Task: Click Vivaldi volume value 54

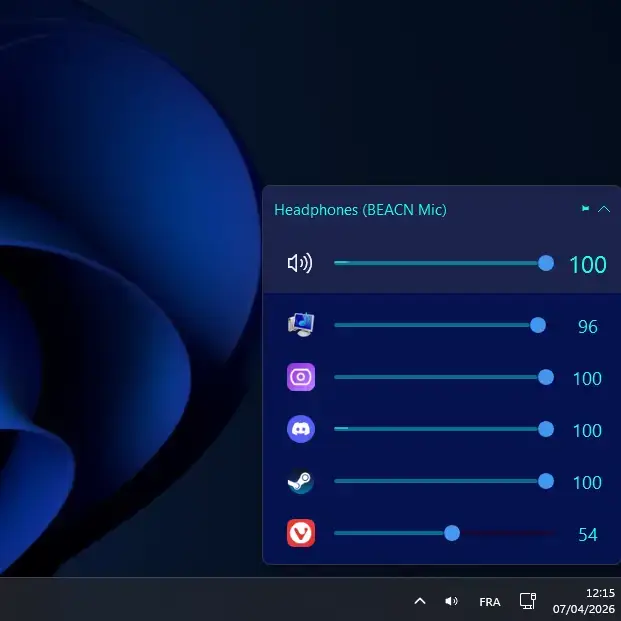Action: (x=588, y=535)
